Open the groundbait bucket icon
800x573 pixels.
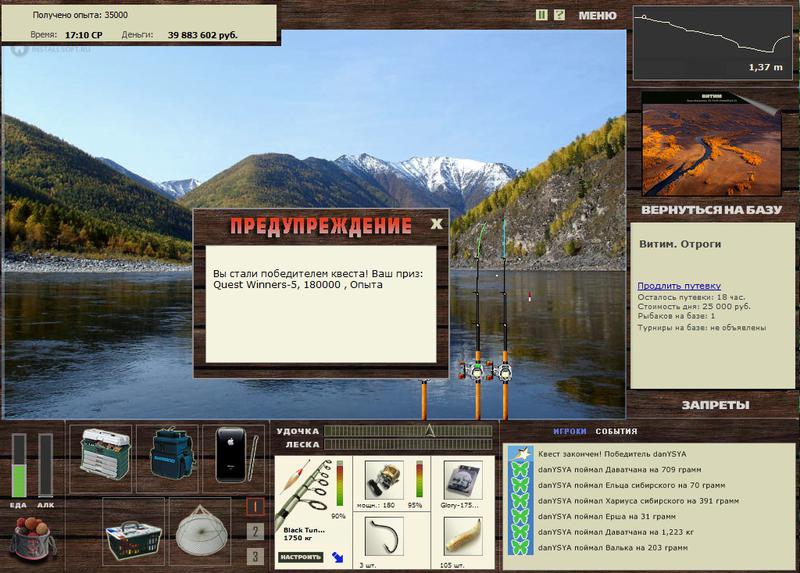(33, 538)
